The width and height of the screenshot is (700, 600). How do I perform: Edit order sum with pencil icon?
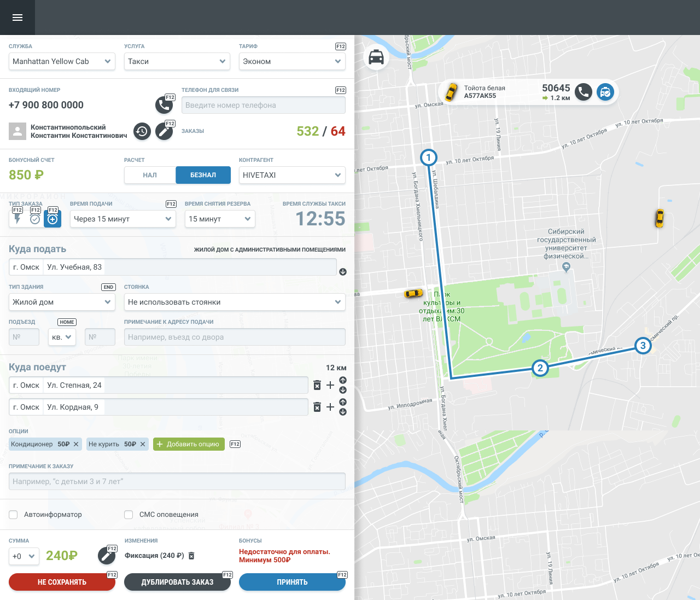click(107, 556)
